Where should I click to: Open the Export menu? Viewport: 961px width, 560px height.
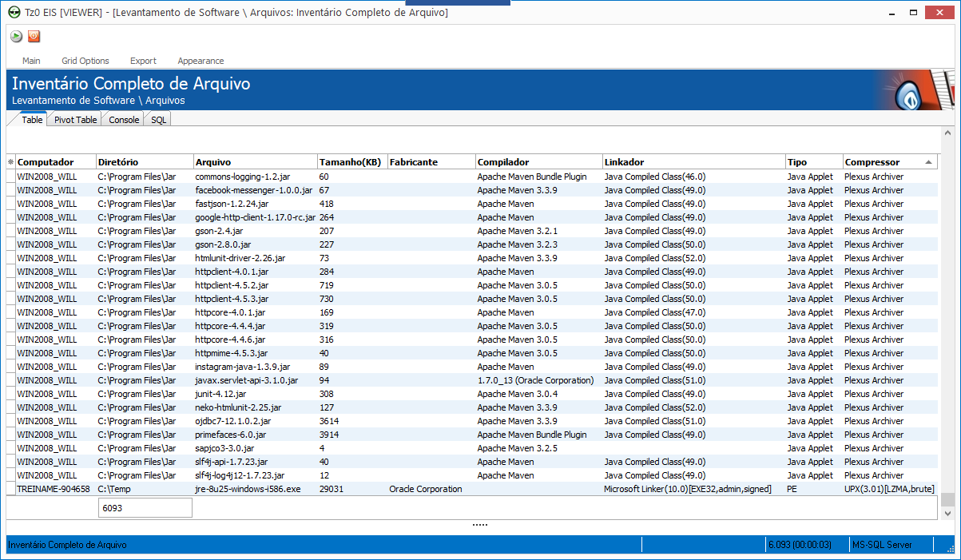click(x=143, y=61)
